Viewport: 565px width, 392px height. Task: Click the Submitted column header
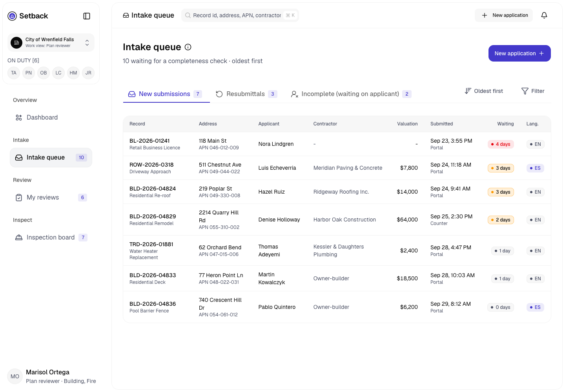click(x=441, y=124)
